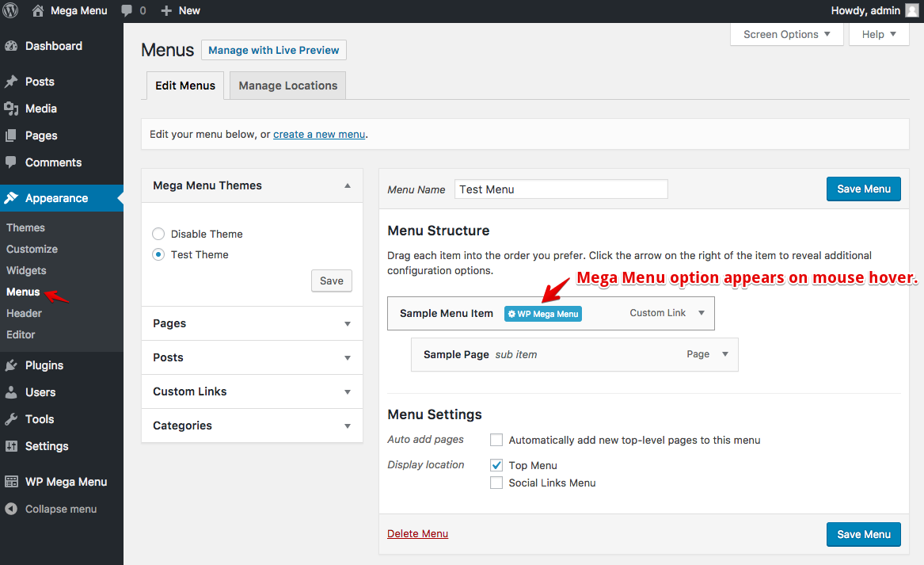Select the Disable Theme radio button
This screenshot has width=924, height=565.
click(x=158, y=234)
